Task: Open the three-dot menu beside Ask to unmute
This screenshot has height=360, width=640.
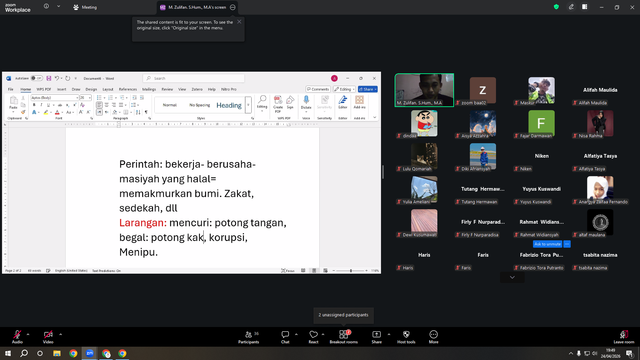Action: click(x=567, y=244)
